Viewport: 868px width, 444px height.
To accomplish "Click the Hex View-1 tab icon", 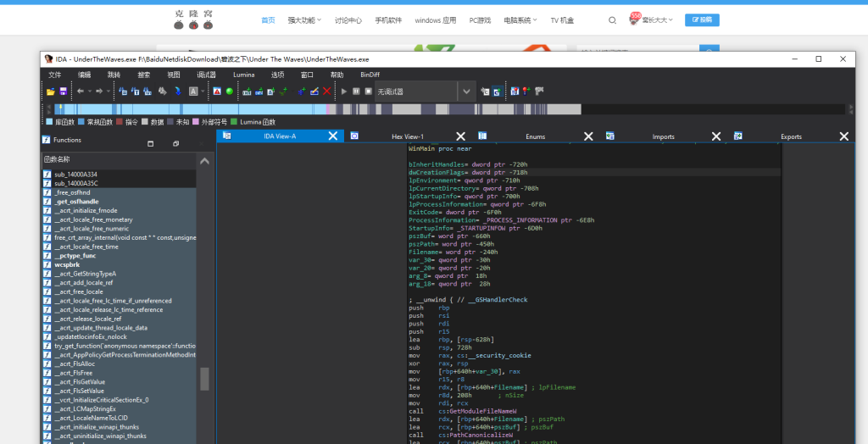I will point(354,136).
